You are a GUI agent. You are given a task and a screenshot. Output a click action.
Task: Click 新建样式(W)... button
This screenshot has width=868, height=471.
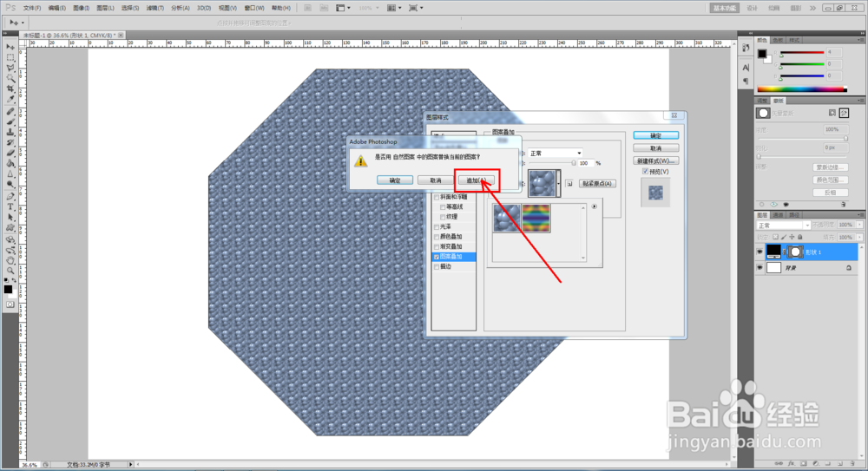(x=656, y=160)
